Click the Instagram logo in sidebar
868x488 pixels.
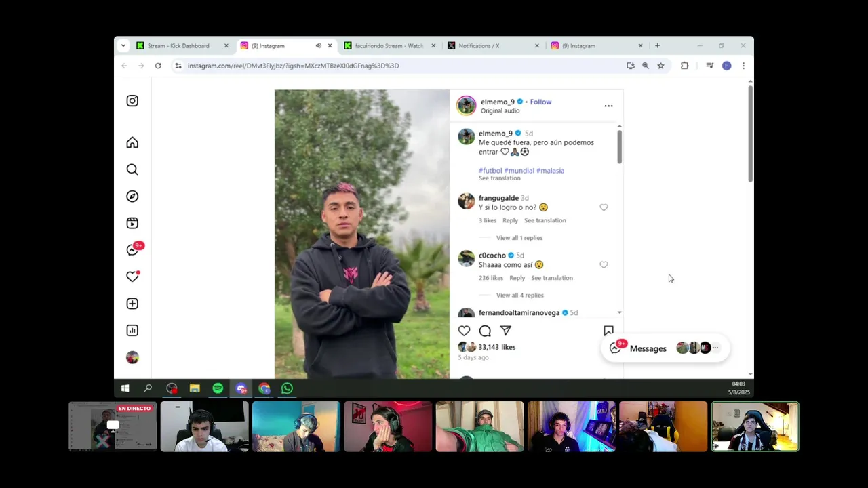(x=132, y=101)
